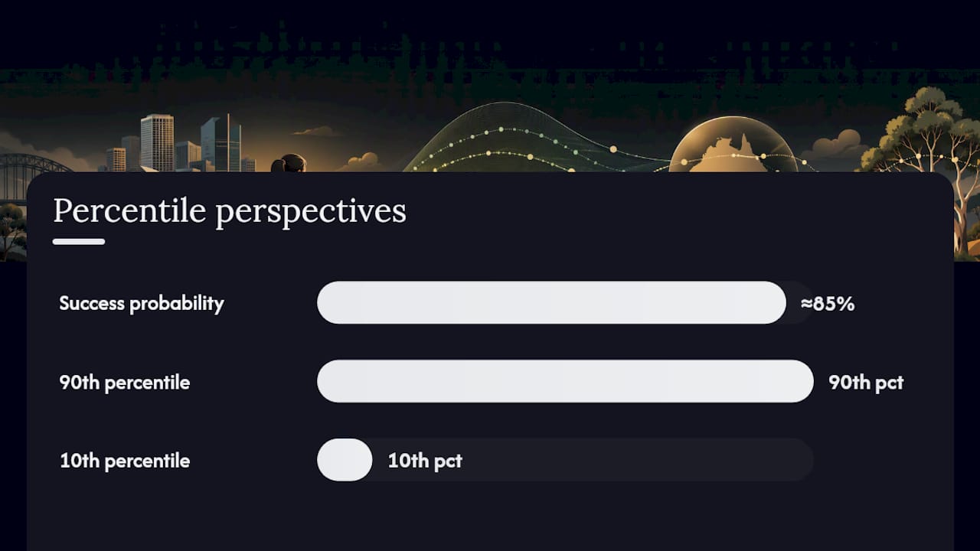Click the 10th percentile bar fill
This screenshot has width=980, height=551.
point(345,460)
